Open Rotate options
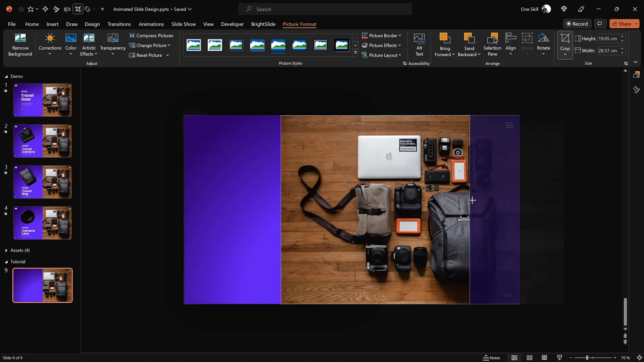This screenshot has height=362, width=644. [x=543, y=45]
